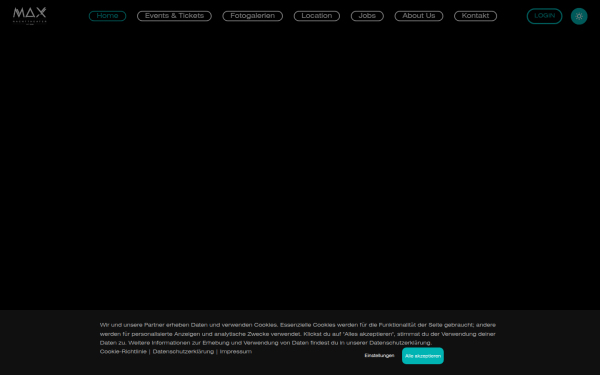This screenshot has height=375, width=600.
Task: Click the LOGIN button
Action: 544,16
